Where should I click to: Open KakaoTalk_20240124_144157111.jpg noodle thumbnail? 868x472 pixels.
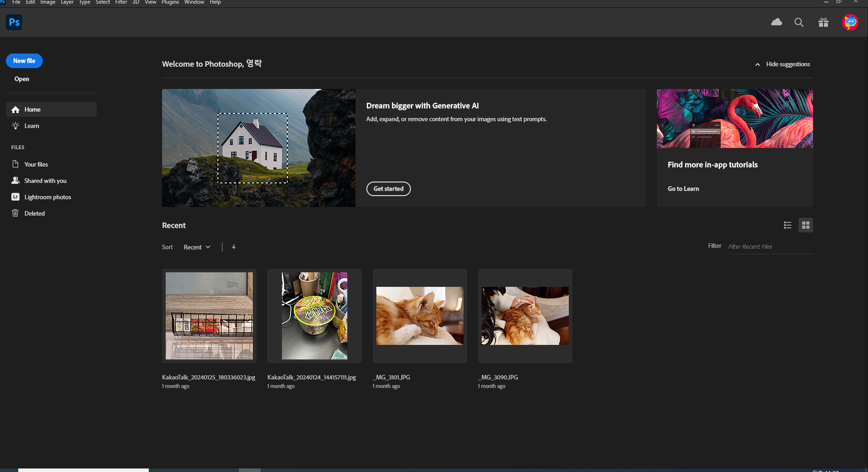[315, 316]
